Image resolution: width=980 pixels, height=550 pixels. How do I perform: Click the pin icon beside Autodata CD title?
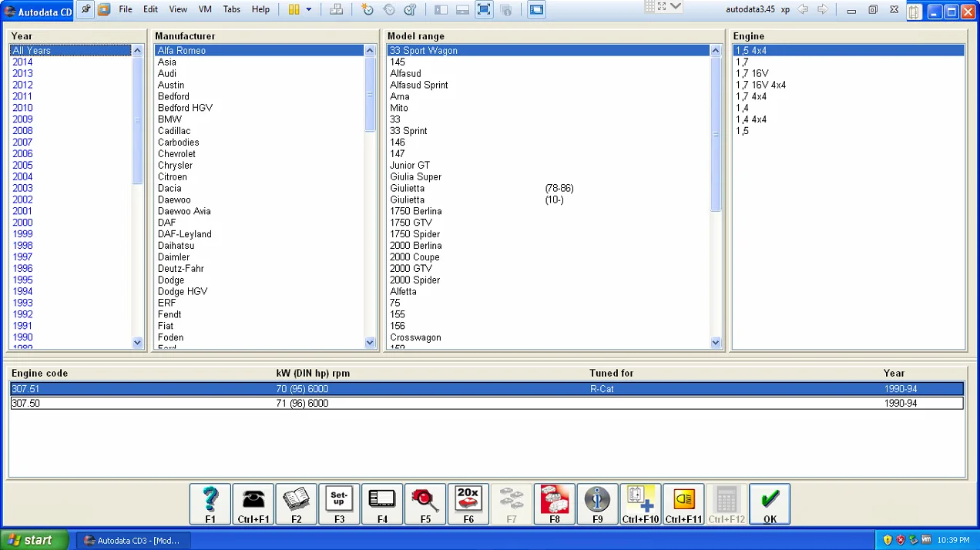86,9
